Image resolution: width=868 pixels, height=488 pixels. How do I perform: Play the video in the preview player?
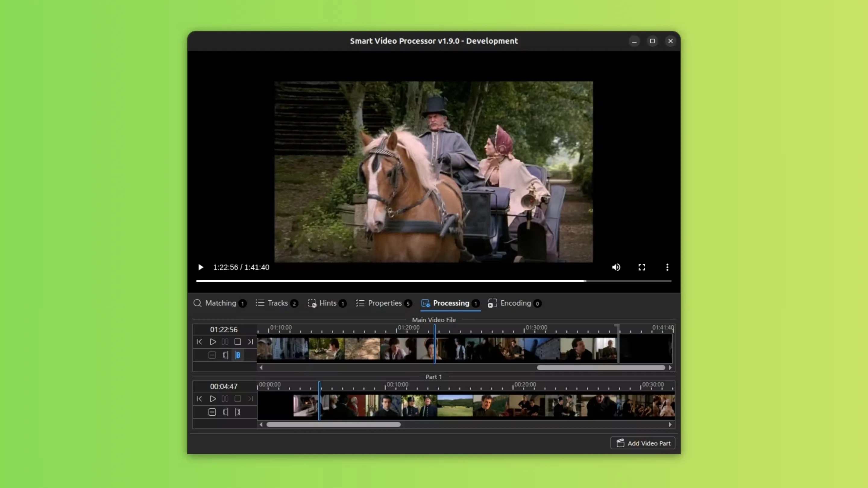(x=200, y=267)
